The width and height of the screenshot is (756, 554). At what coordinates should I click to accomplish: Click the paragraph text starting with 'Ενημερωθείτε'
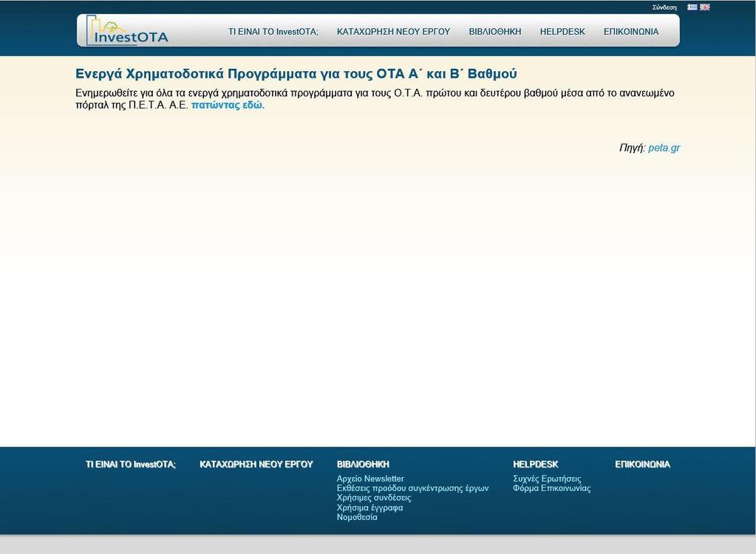click(x=375, y=99)
